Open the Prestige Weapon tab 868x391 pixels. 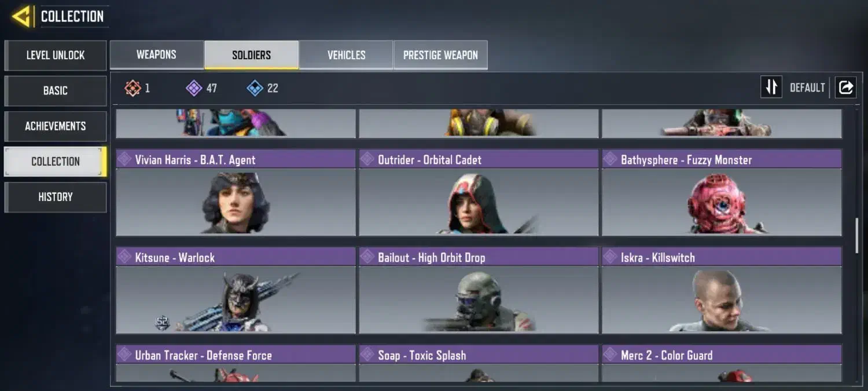[x=440, y=55]
